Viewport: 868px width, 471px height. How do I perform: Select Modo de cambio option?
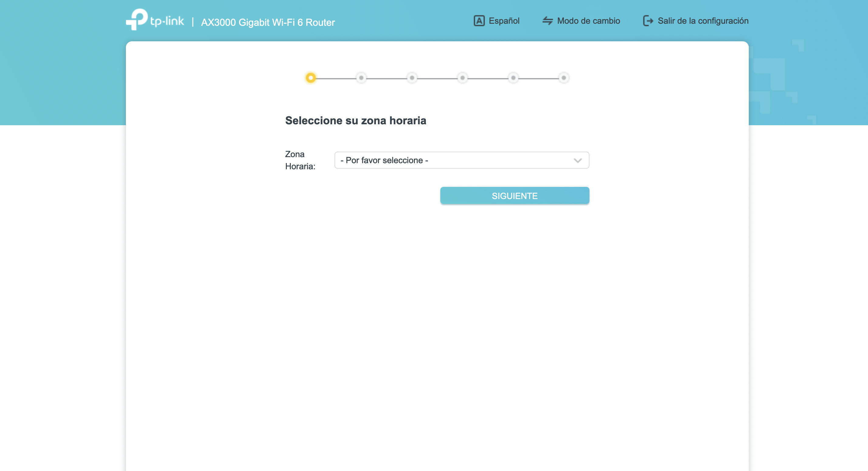point(588,21)
